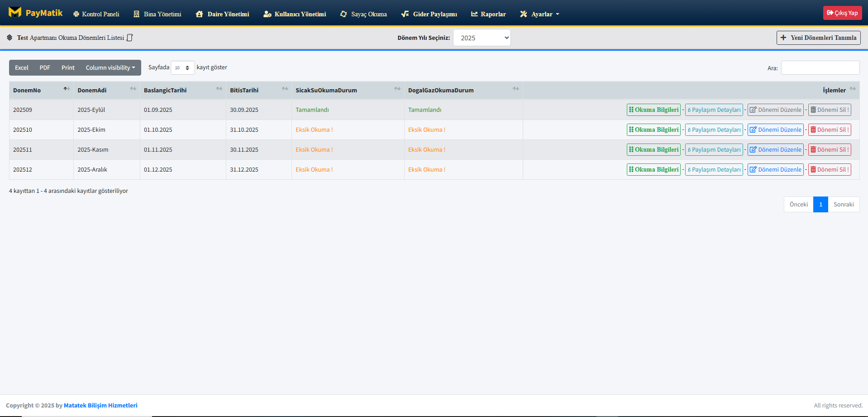
Task: Sort by the BaslangicTarihi column arrows
Action: 219,89
